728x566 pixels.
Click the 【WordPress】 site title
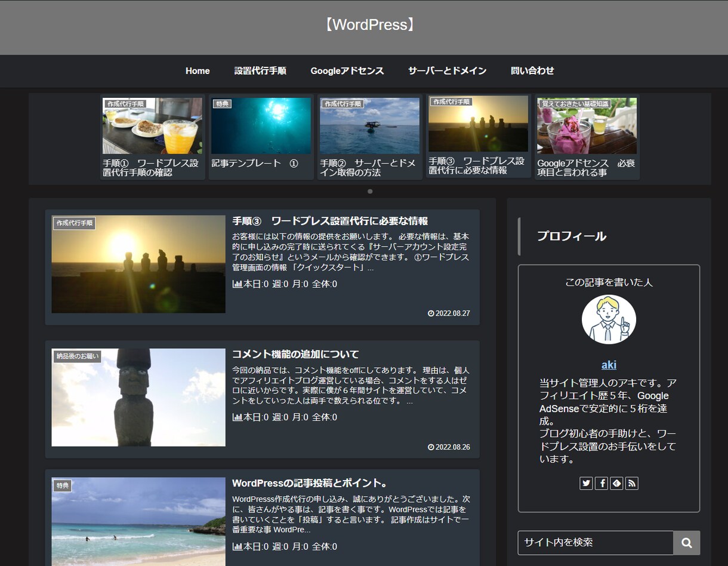[x=369, y=25]
